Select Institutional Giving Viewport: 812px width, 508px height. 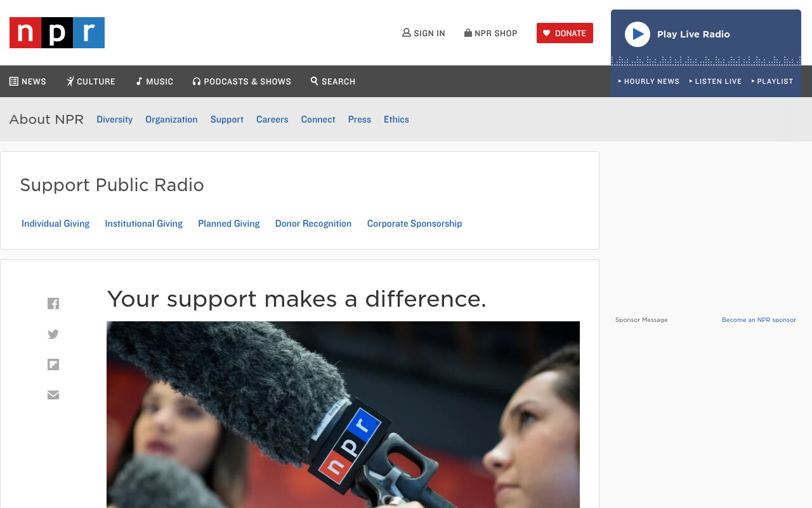click(x=144, y=224)
